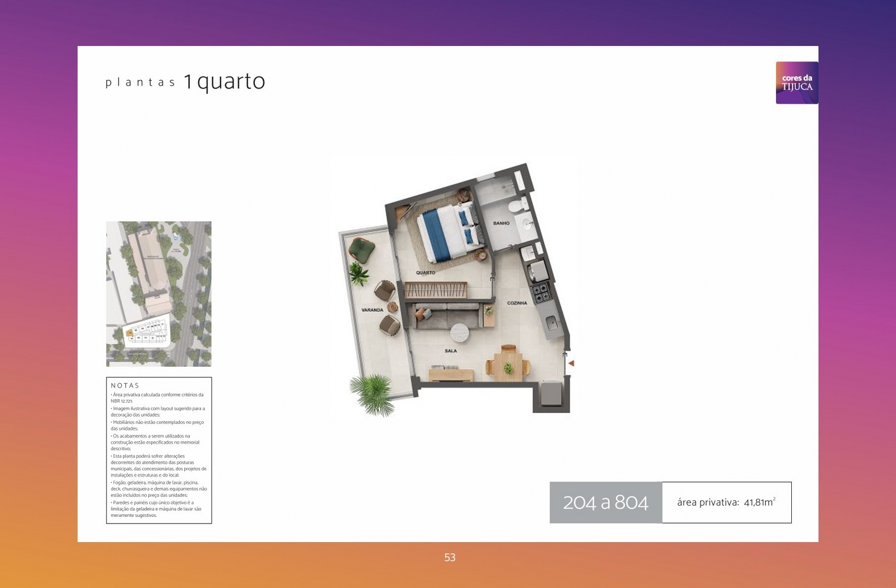Click the "área privativa: 41,81m²" box
This screenshot has width=896, height=588.
[727, 502]
